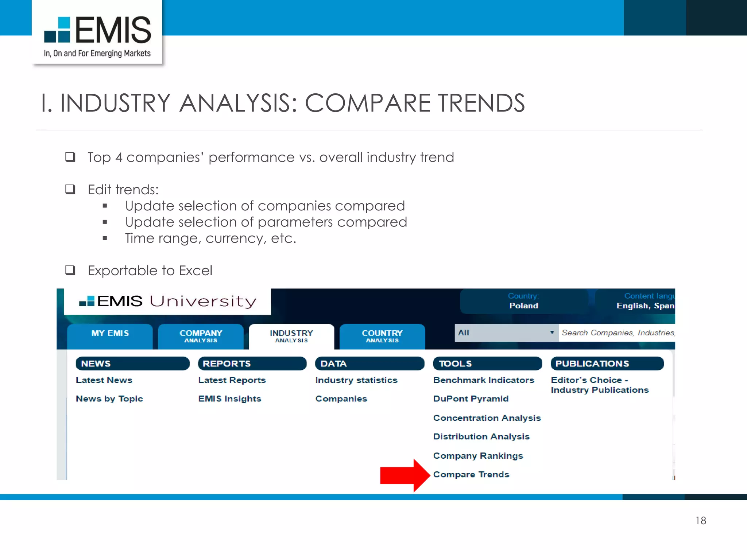The image size is (747, 560).
Task: Click 'Top 4 companies' performance' bullet
Action: [271, 157]
